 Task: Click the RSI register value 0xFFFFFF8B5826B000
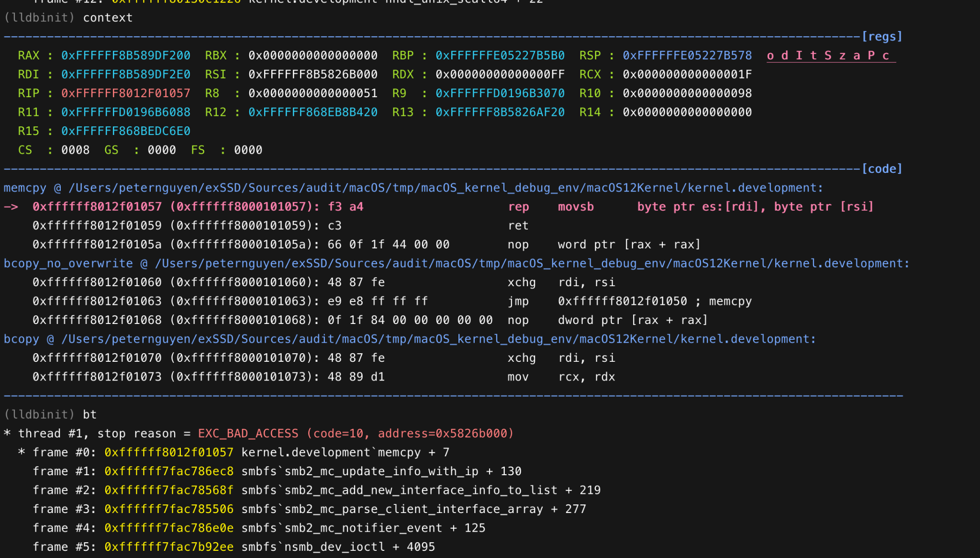click(x=312, y=75)
